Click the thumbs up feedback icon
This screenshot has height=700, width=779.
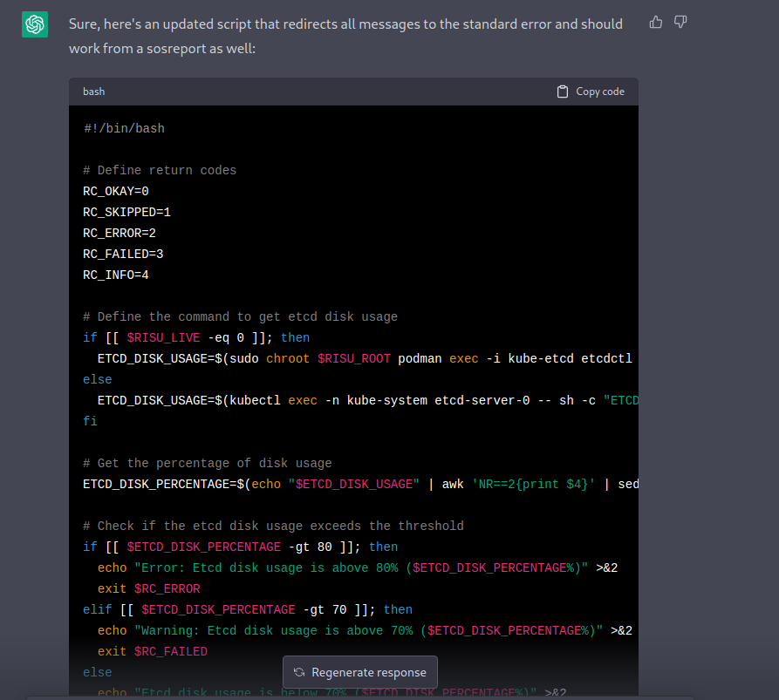coord(656,23)
